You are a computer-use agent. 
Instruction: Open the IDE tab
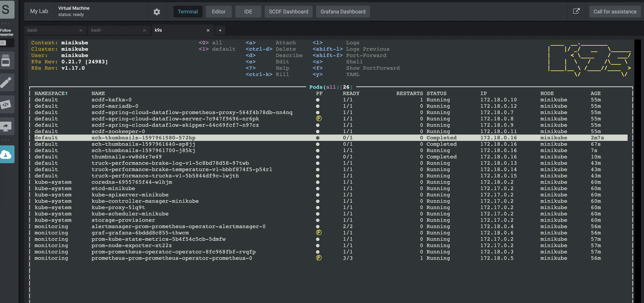pyautogui.click(x=248, y=12)
